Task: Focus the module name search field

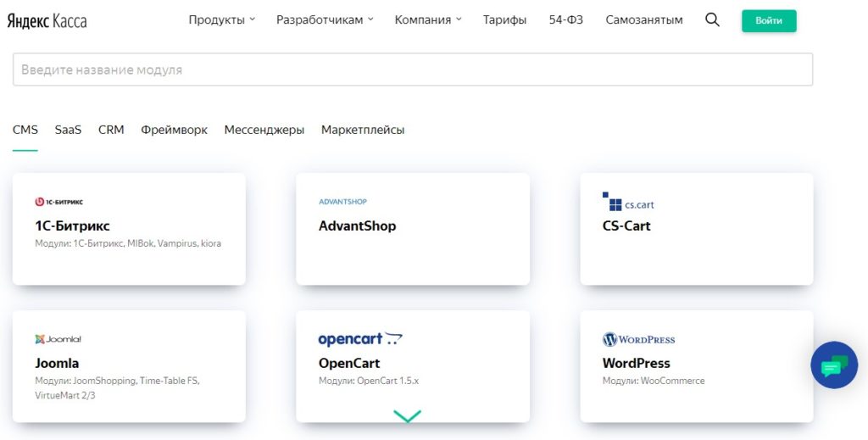Action: point(413,70)
